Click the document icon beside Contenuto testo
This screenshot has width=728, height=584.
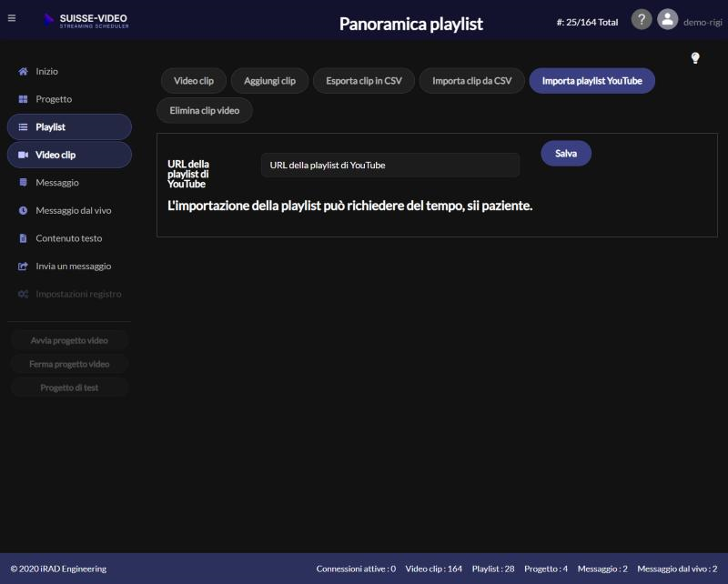(x=23, y=238)
